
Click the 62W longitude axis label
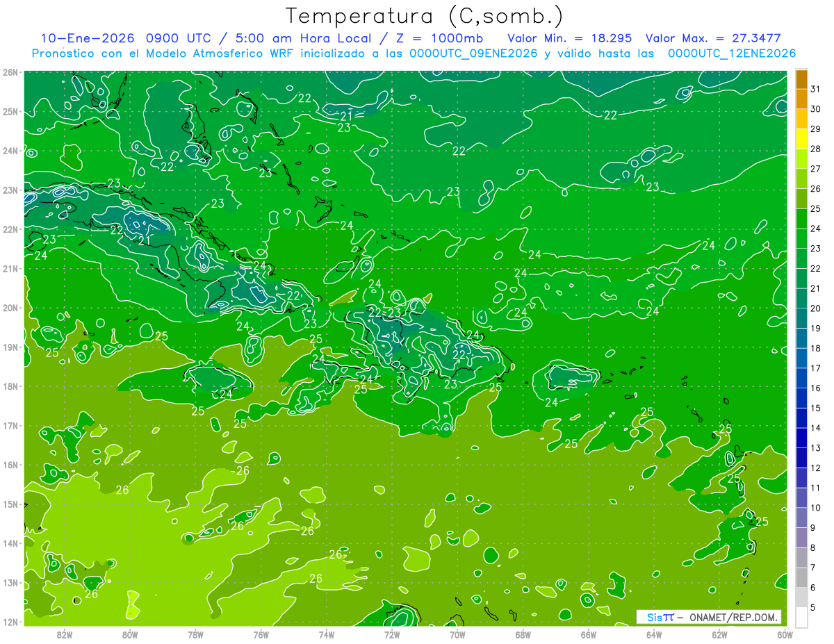click(719, 634)
